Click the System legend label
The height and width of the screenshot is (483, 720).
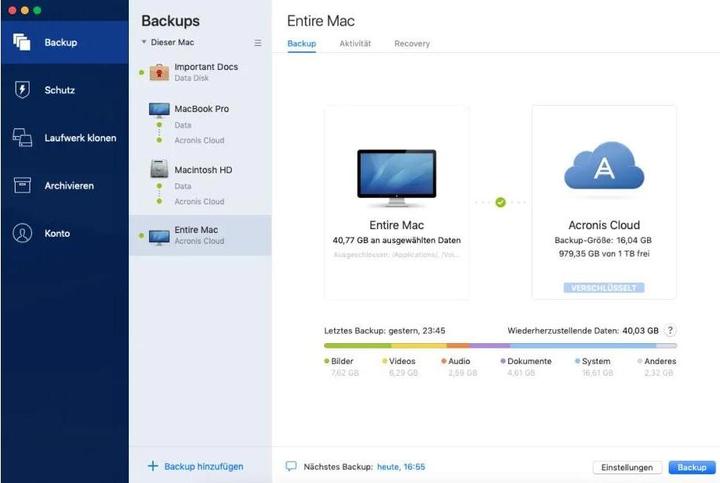coord(596,361)
